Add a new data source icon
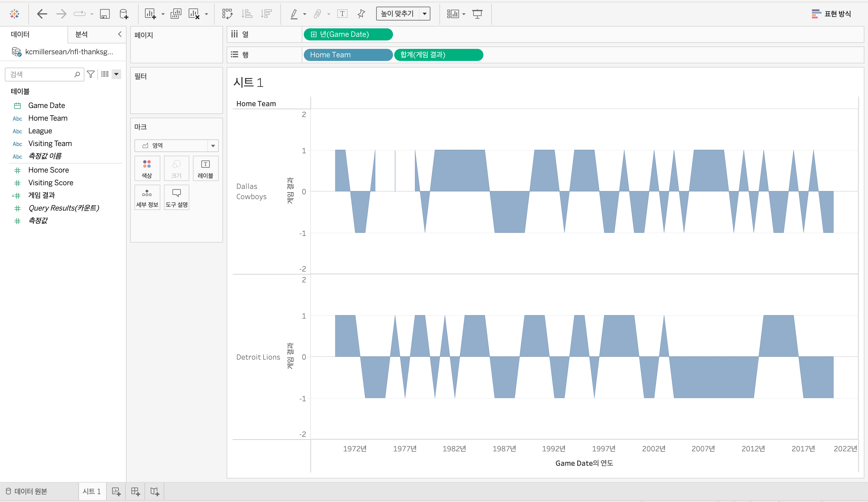 coord(124,14)
